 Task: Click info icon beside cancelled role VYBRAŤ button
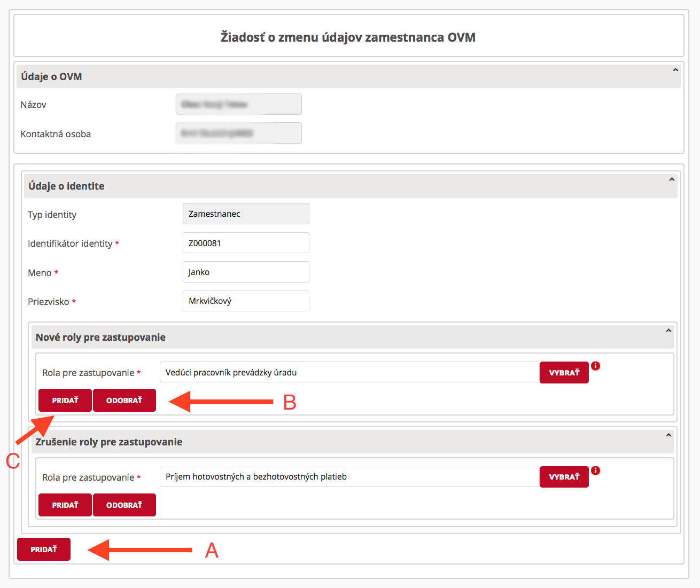(x=596, y=471)
